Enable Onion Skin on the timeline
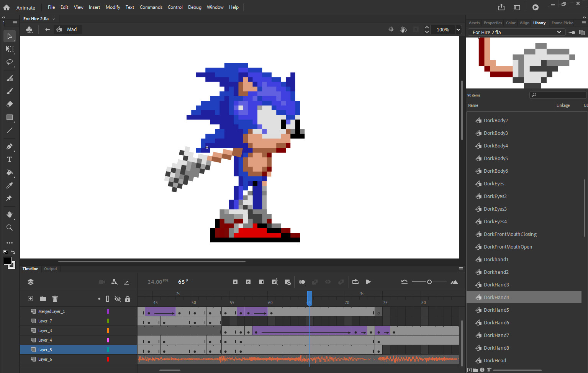588x373 pixels. pyautogui.click(x=302, y=282)
